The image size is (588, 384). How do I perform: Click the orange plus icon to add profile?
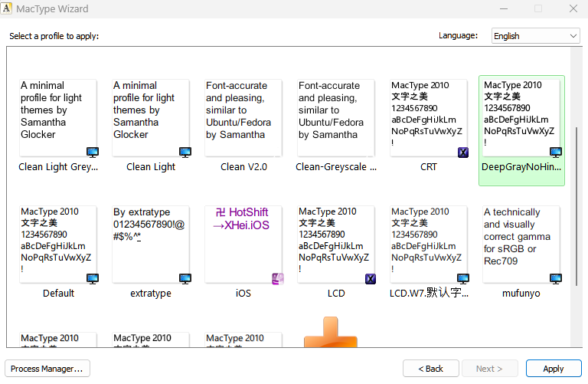pos(331,332)
